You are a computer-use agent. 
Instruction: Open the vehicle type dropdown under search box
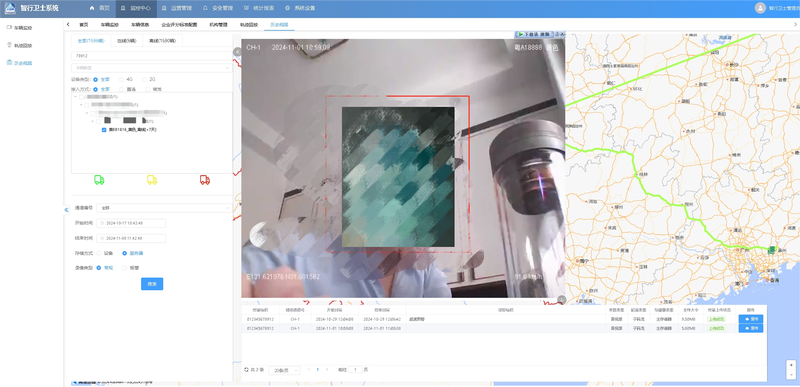[152, 67]
